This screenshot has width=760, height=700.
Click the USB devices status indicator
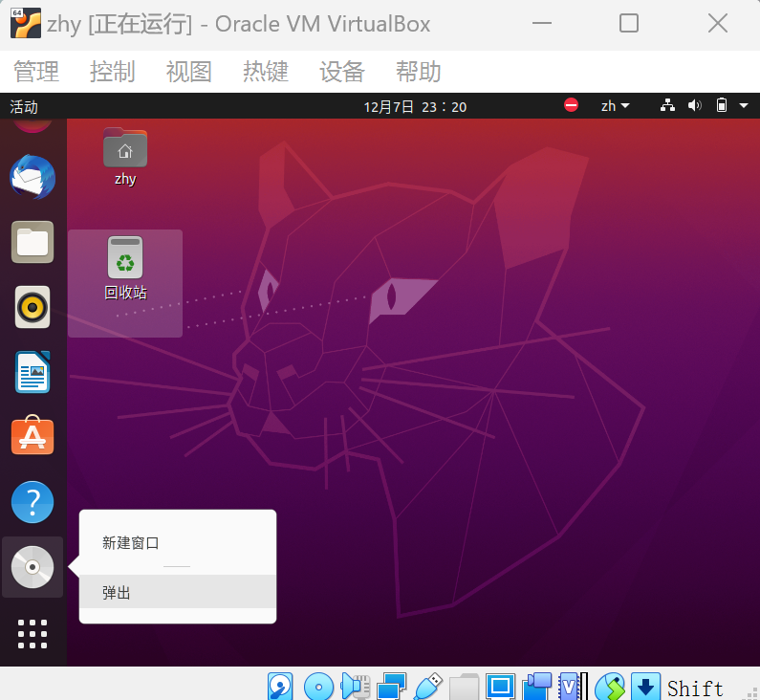(x=428, y=687)
